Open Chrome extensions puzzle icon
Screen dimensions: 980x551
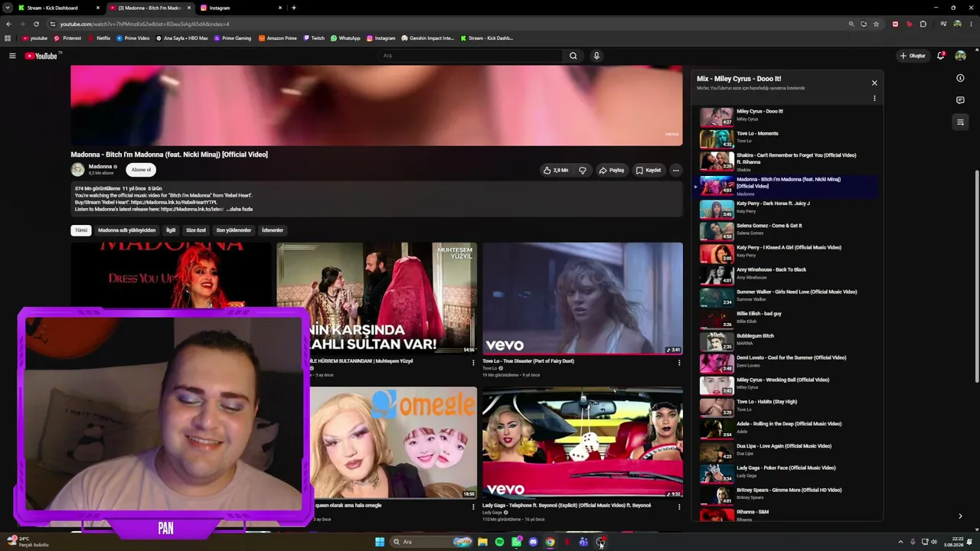[923, 24]
